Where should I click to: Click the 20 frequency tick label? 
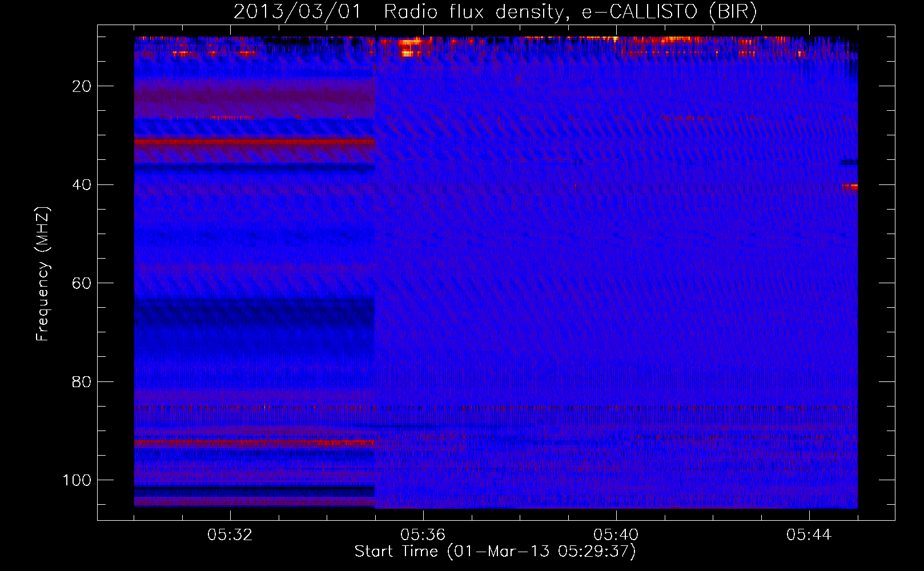click(x=82, y=86)
